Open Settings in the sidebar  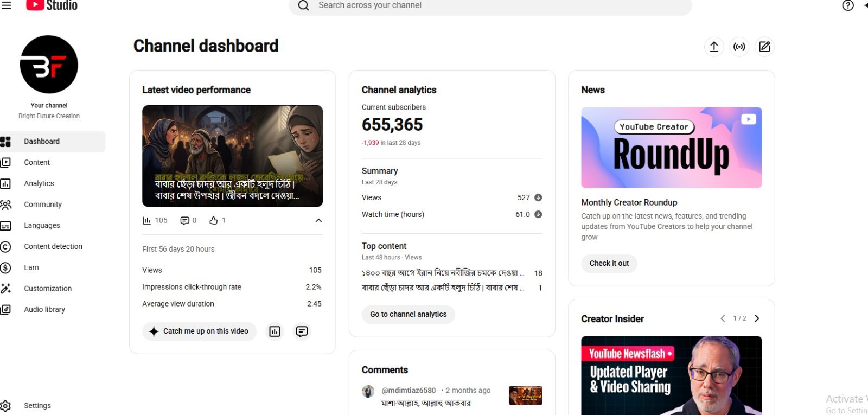tap(53, 406)
